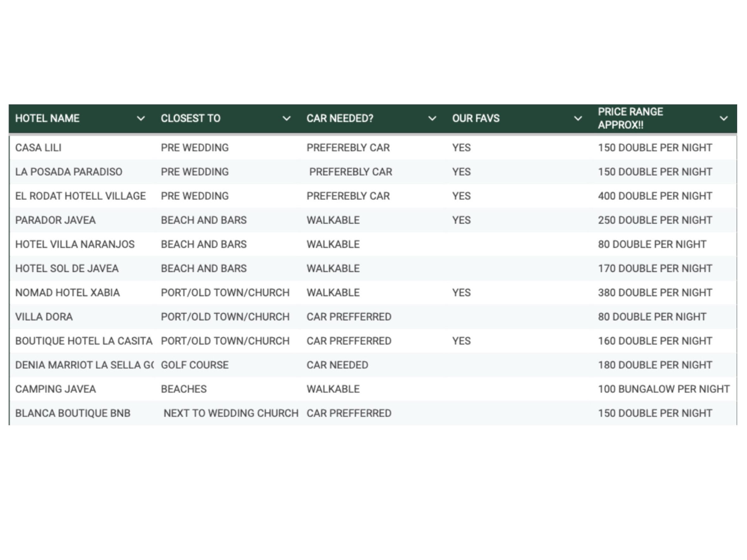Expand the CLOSEST TO column filter arrow

(x=286, y=119)
